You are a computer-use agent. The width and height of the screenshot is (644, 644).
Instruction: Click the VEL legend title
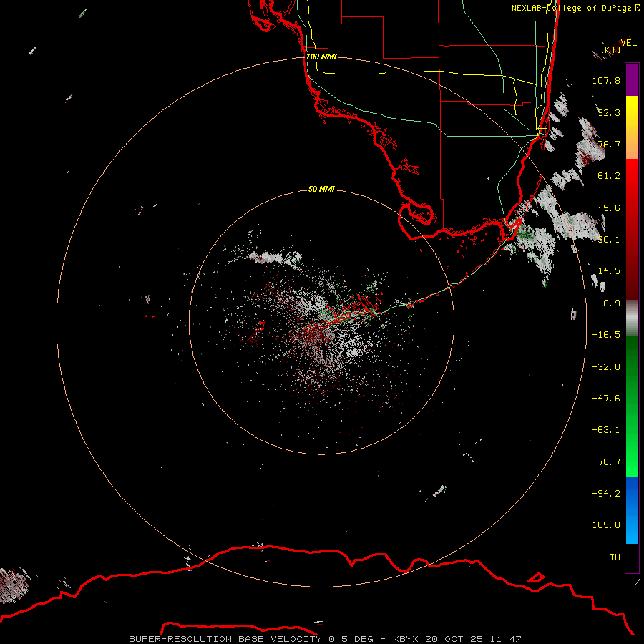pyautogui.click(x=628, y=43)
